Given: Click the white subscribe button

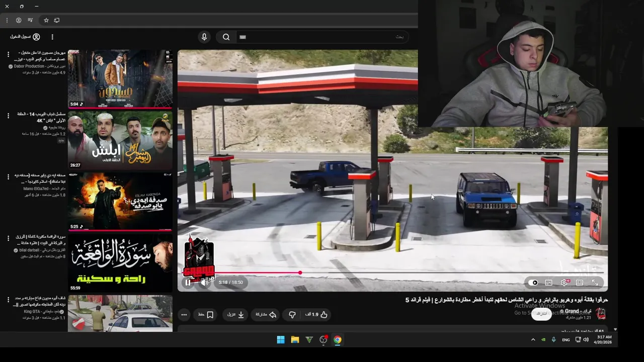Looking at the screenshot, I should tap(541, 314).
